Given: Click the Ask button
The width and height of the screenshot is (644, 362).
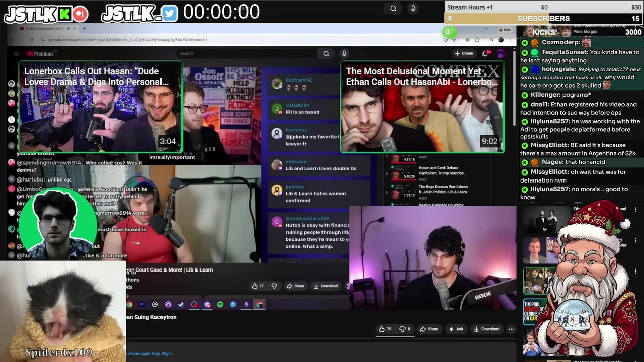Looking at the screenshot, I should point(456,329).
